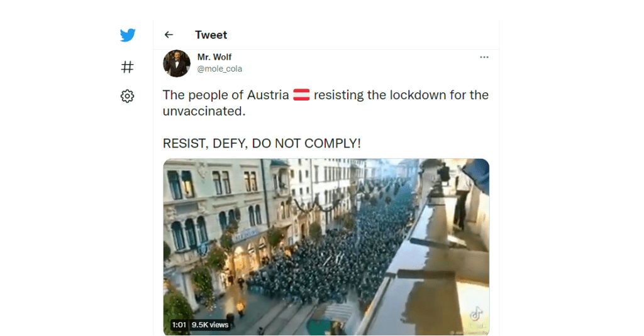The image size is (644, 336).
Task: Click the building on video's left side
Action: (214, 217)
